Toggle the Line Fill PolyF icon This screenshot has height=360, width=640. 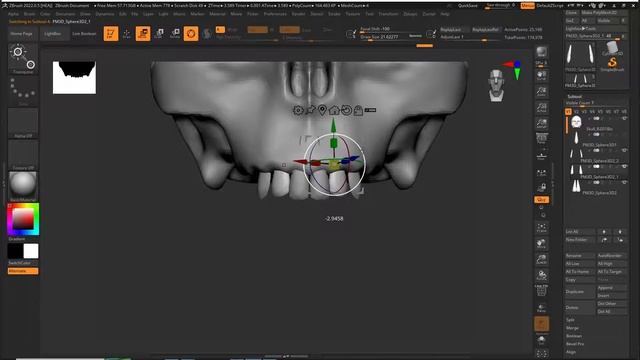(542, 291)
